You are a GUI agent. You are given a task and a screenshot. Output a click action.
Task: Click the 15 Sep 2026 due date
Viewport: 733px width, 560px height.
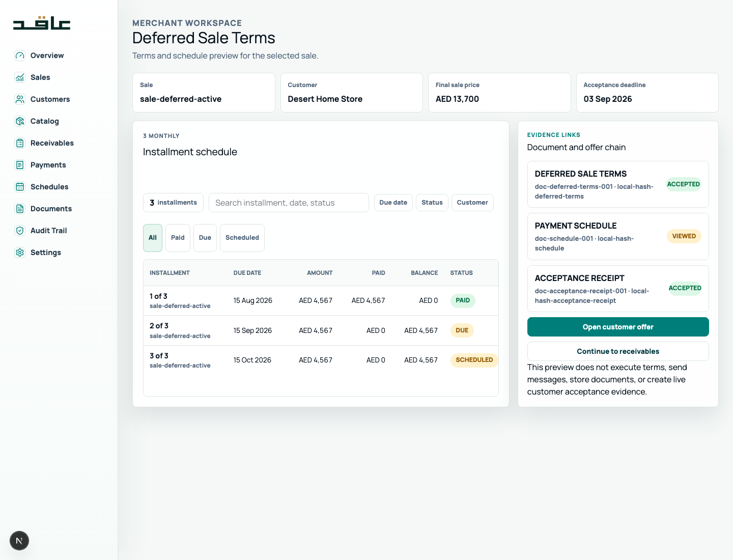[x=252, y=330]
